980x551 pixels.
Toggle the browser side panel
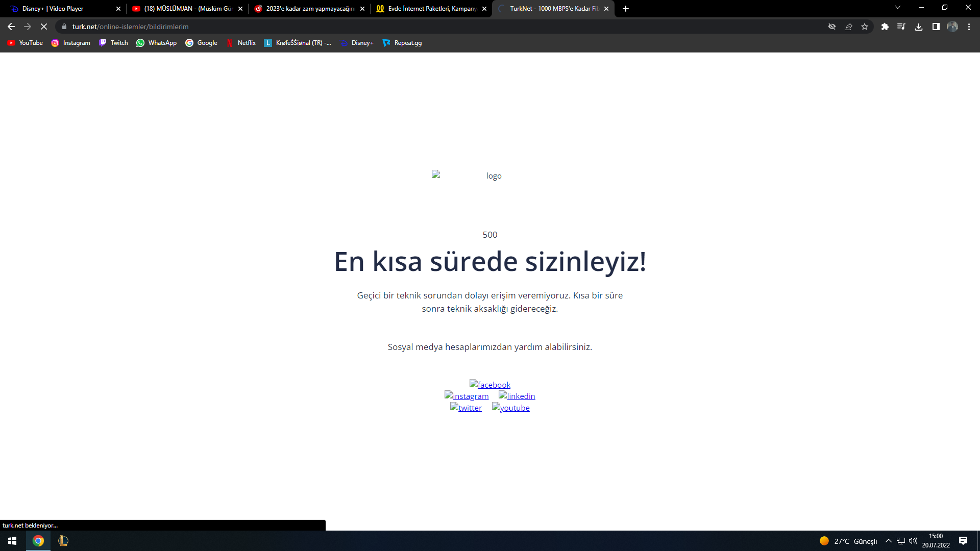[x=936, y=27]
